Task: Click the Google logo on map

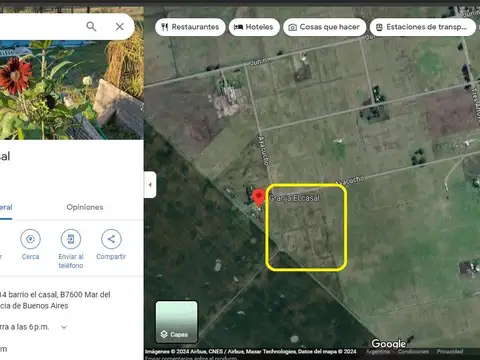Action: pos(389,343)
